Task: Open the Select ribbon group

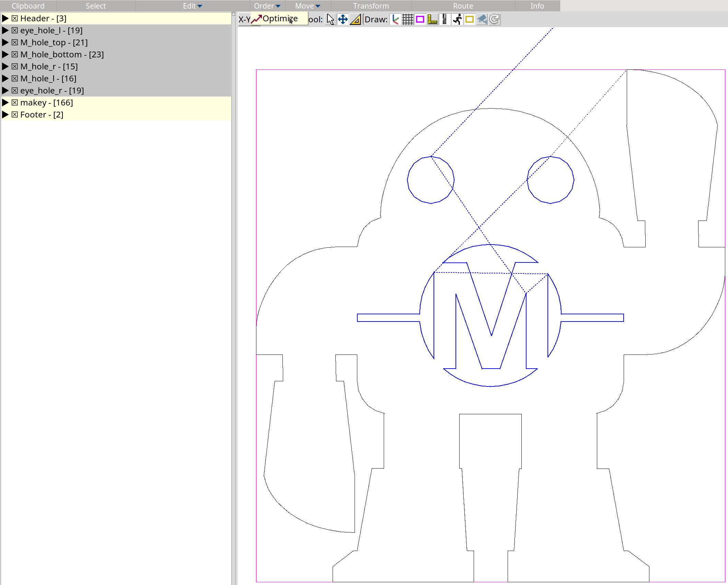Action: coord(96,6)
